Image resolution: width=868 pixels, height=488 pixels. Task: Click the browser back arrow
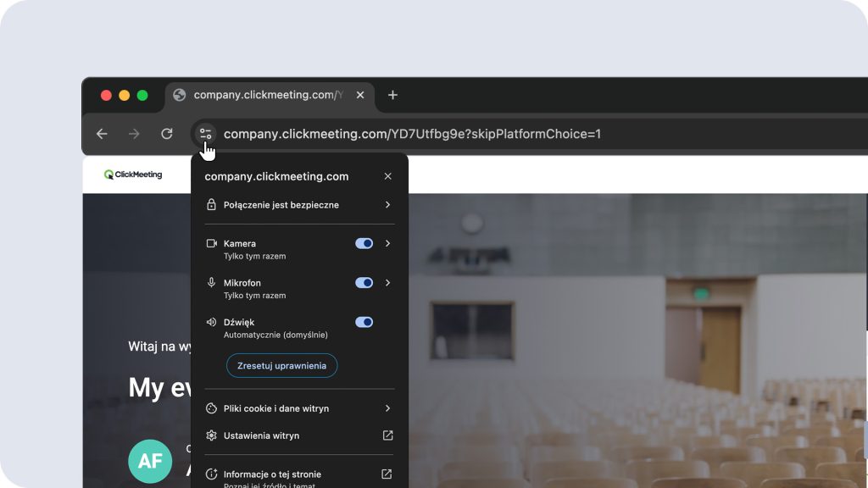coord(102,134)
